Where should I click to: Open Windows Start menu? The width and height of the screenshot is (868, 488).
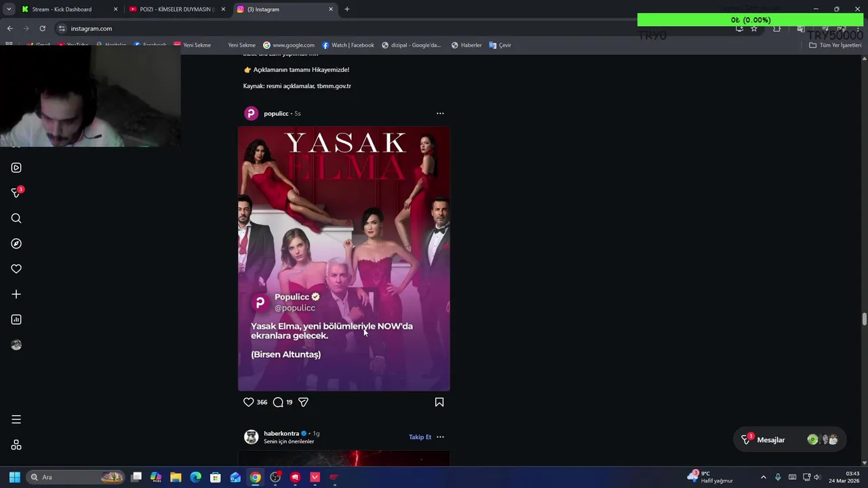point(14,477)
